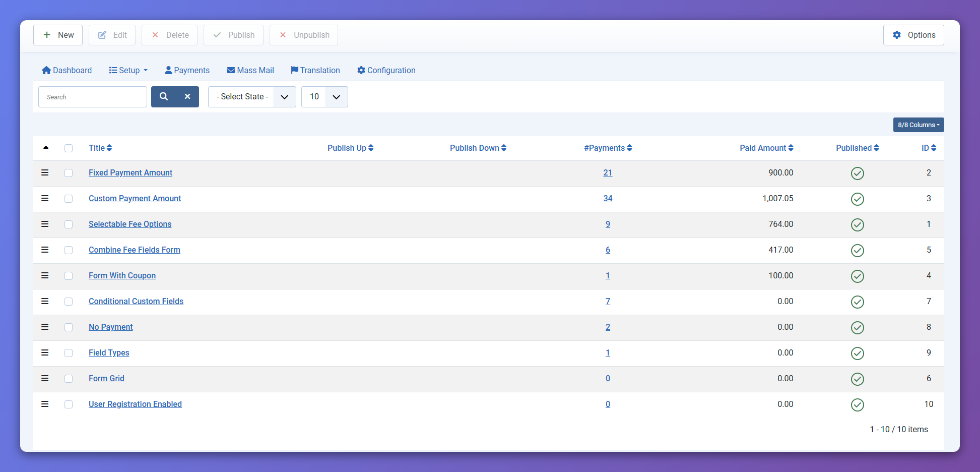Grab the drag handle for Selectable Fee Options
This screenshot has width=980, height=472.
coord(45,224)
